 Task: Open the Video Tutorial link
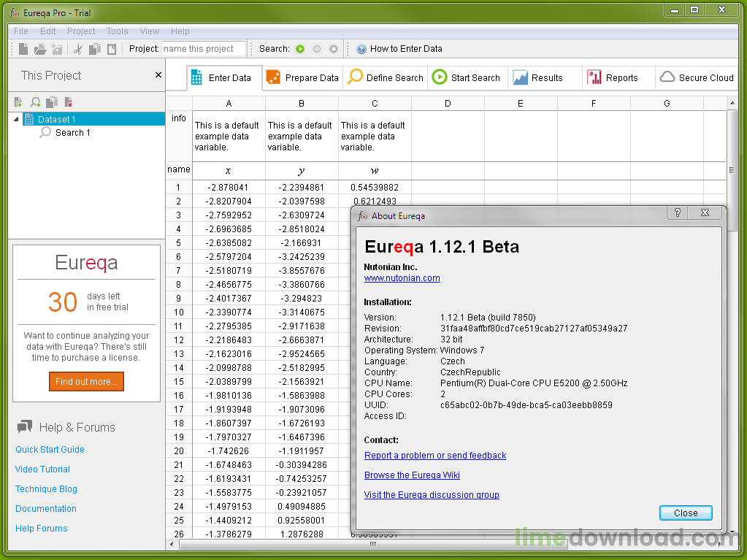(x=42, y=469)
